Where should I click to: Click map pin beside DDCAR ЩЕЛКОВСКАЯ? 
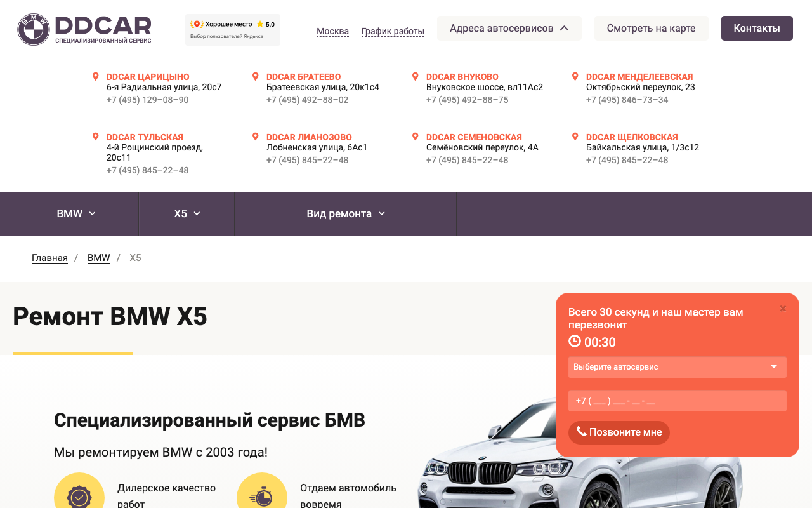pos(575,137)
